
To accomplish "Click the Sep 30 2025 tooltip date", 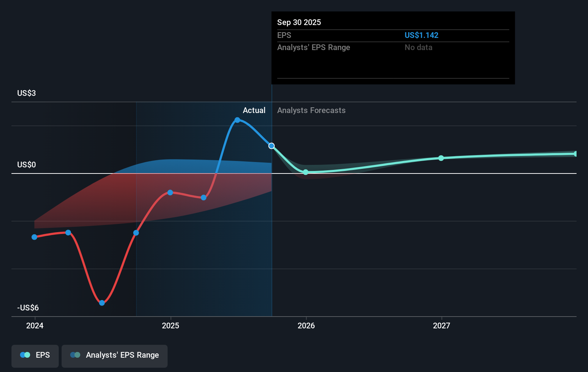I will pos(299,22).
